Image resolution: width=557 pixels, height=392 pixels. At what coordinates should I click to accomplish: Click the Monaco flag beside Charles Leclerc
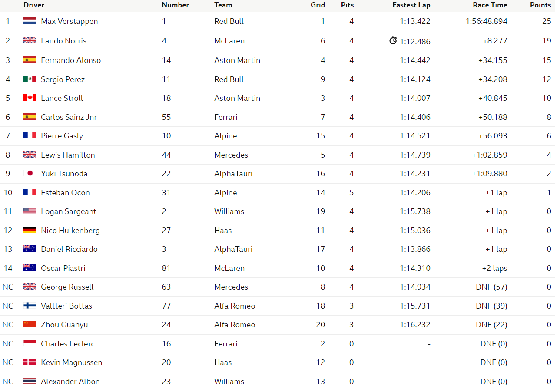tap(30, 344)
